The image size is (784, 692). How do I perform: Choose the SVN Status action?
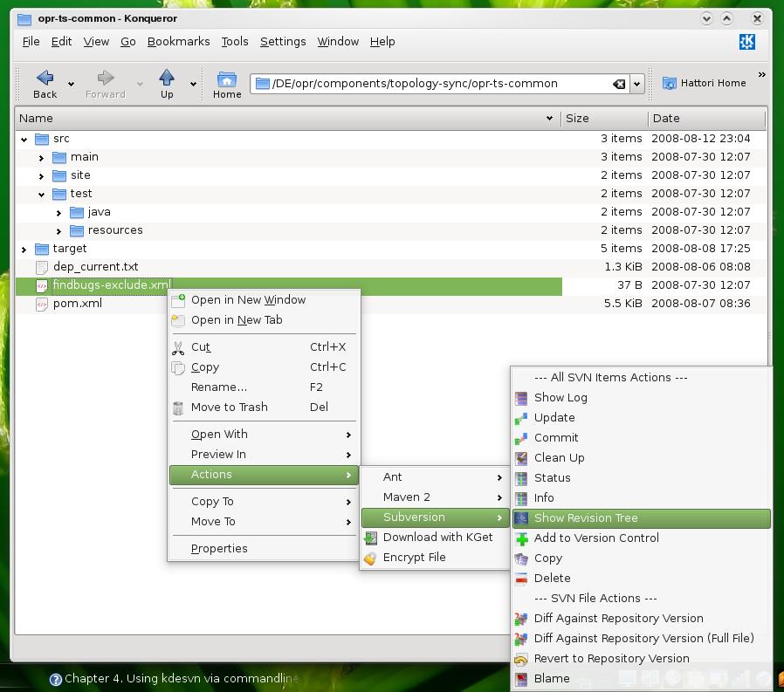[x=641, y=477]
